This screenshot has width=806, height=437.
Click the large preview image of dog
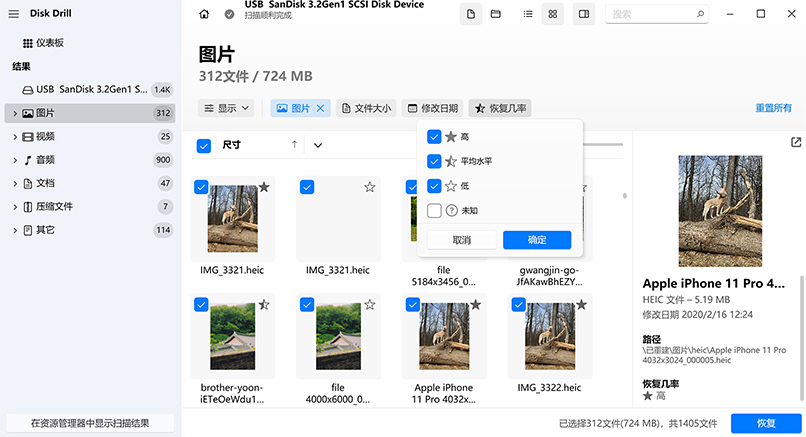coord(720,211)
